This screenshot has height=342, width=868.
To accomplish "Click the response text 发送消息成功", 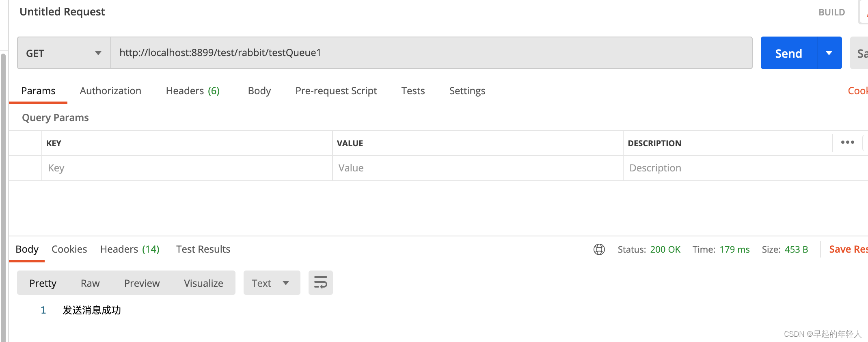I will (92, 310).
